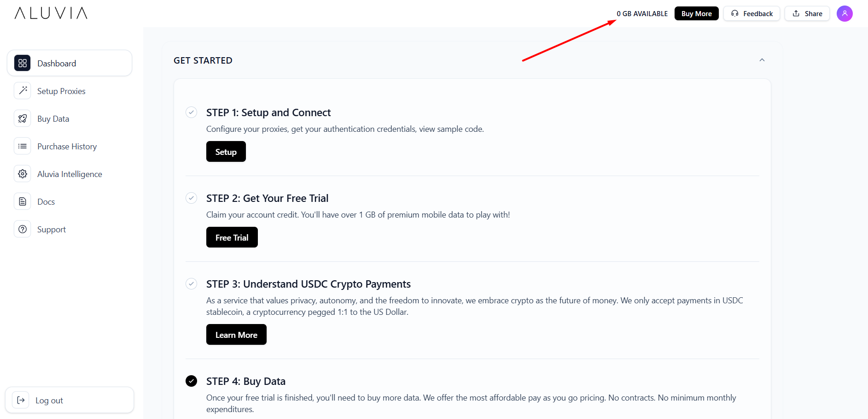Viewport: 868px width, 419px height.
Task: Open the Dashboard sidebar entry
Action: tap(56, 63)
